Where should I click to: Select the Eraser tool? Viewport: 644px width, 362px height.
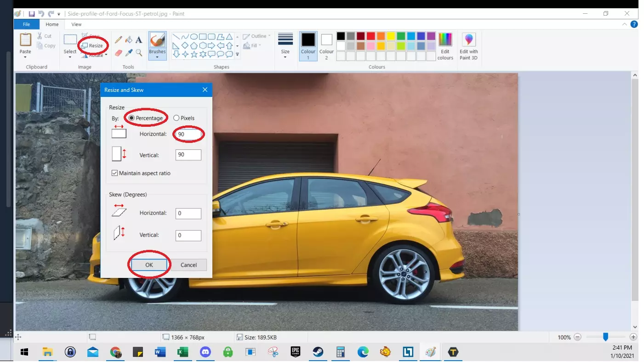pos(118,53)
